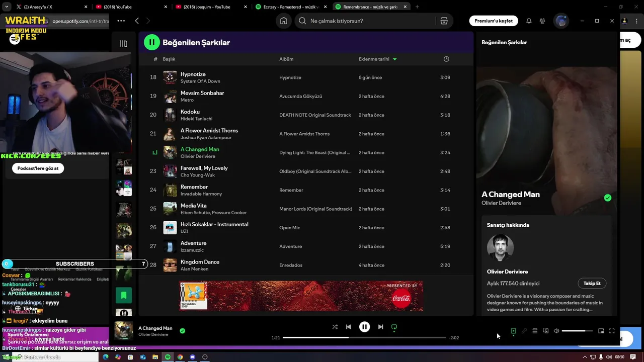Open Joshua Kyan Aalampour artist link
Image resolution: width=644 pixels, height=362 pixels.
click(206, 138)
